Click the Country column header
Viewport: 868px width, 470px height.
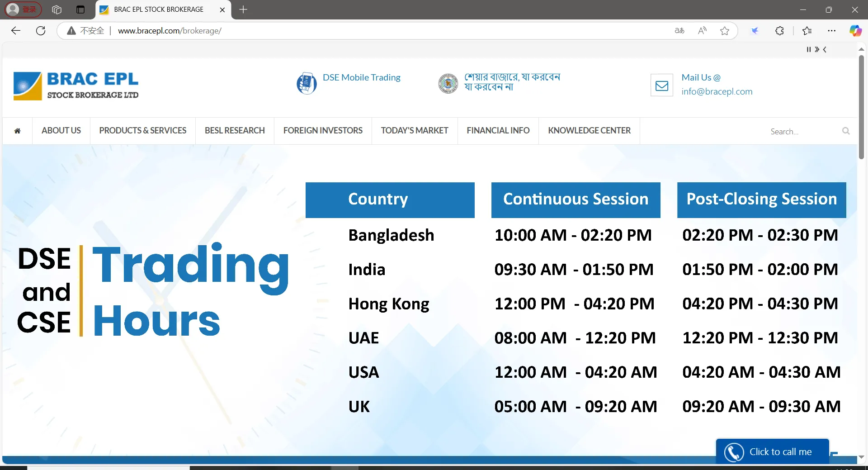click(390, 200)
